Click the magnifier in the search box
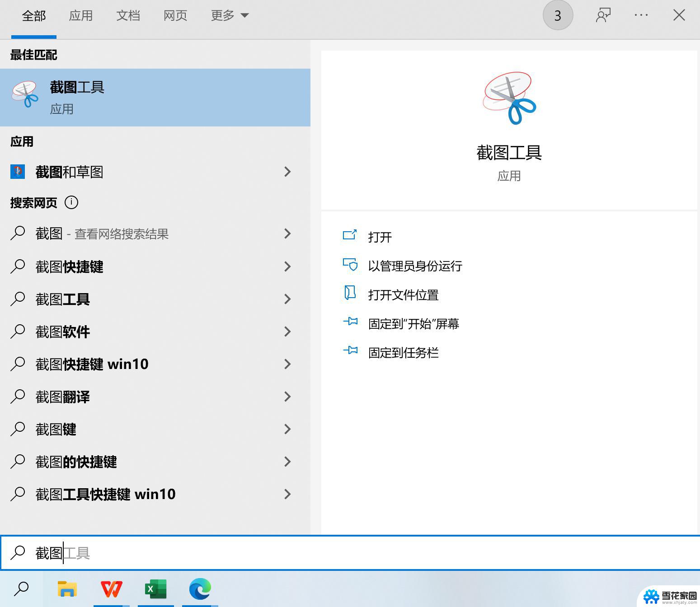 (18, 553)
